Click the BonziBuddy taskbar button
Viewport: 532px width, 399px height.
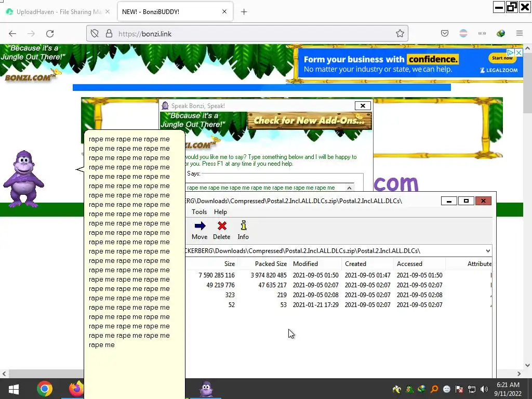coord(206,389)
